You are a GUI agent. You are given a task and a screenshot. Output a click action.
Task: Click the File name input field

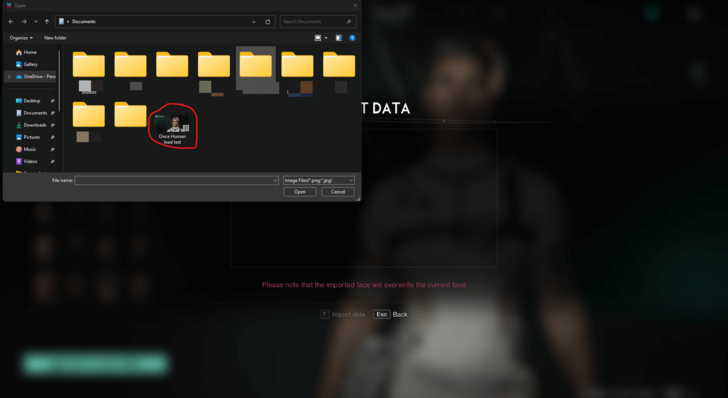coord(176,180)
